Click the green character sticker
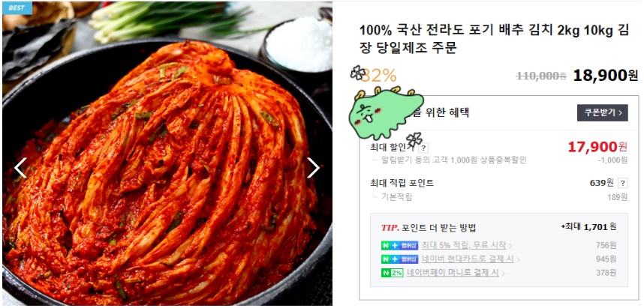 (x=385, y=112)
